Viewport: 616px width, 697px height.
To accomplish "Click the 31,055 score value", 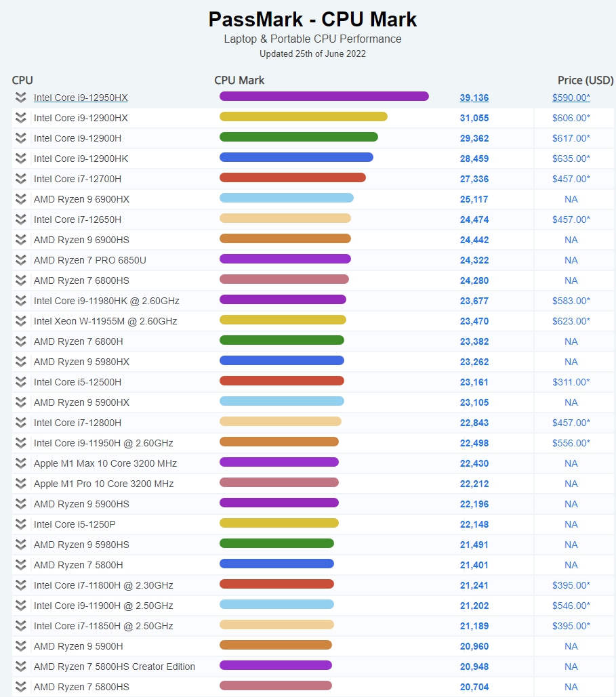I will [474, 119].
